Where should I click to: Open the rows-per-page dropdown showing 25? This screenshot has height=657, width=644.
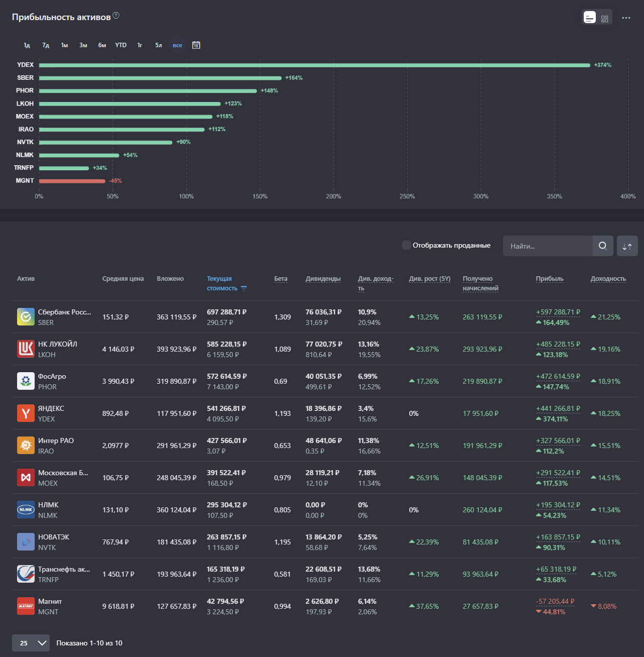[x=31, y=643]
